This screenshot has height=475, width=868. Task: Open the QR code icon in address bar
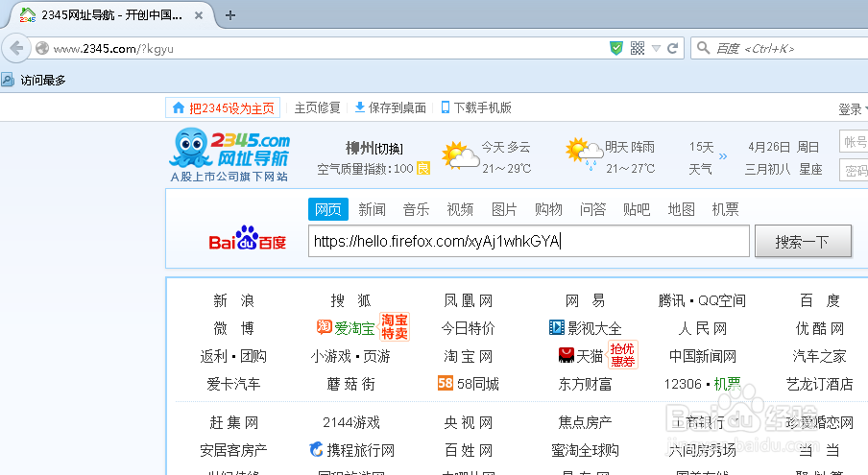point(638,48)
